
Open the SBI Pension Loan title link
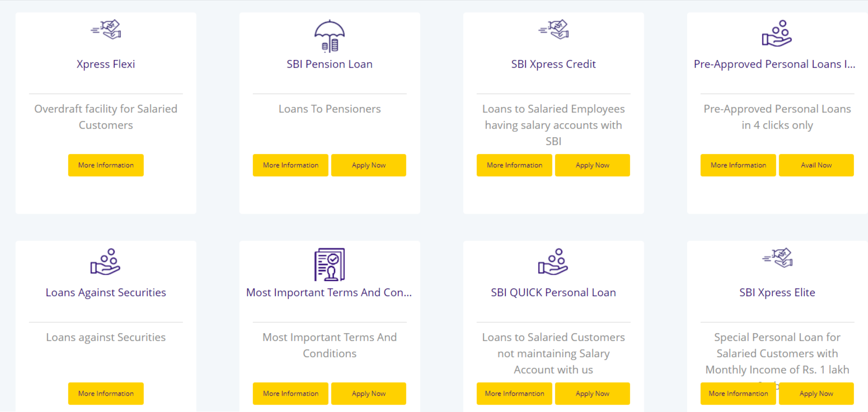(330, 64)
